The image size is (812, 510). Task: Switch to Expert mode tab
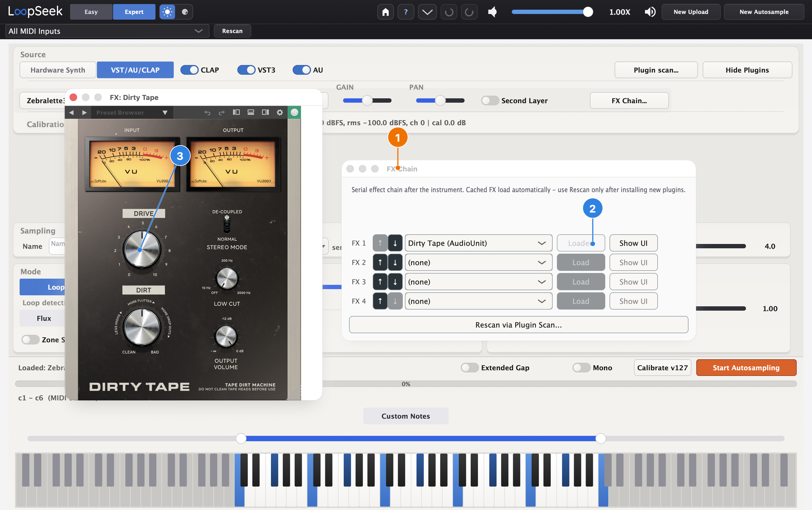click(134, 12)
